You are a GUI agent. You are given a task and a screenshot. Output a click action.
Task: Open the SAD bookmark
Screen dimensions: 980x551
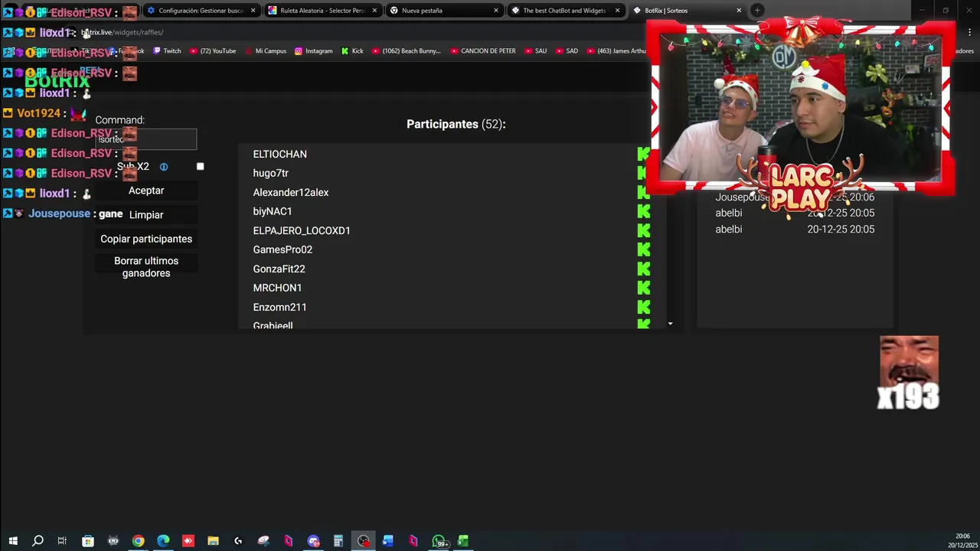tap(567, 51)
